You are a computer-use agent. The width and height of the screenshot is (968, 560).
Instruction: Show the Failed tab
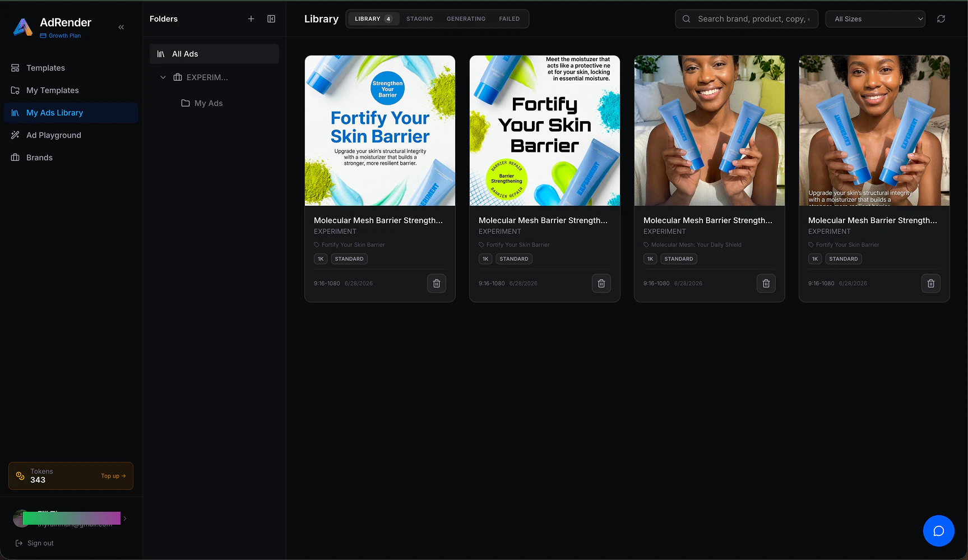tap(510, 19)
